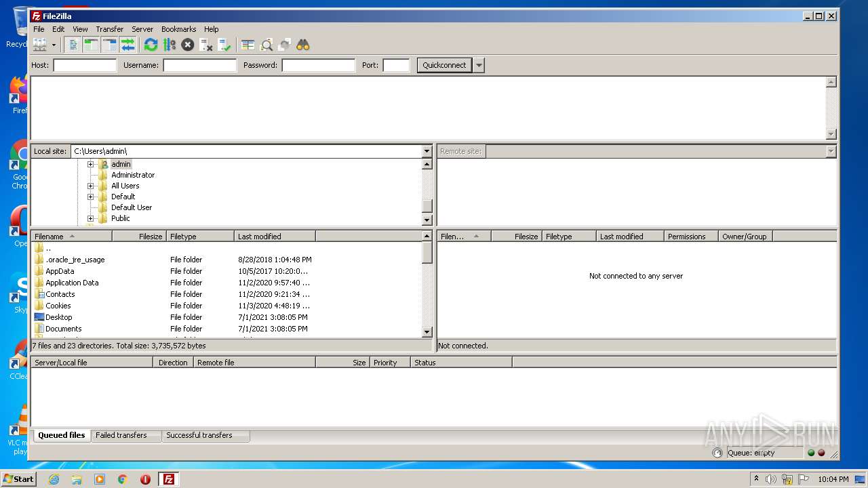
Task: Switch to Queued files tab
Action: (61, 435)
